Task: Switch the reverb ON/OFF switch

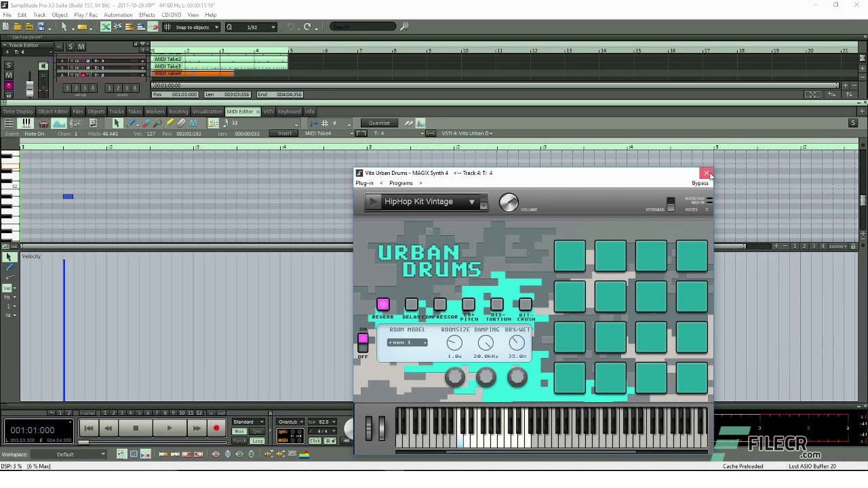Action: coord(363,342)
